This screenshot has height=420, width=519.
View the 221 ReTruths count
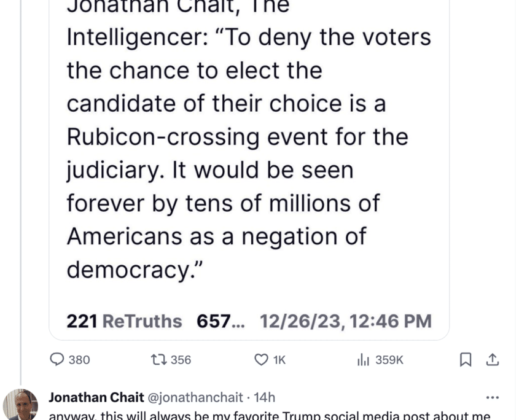(x=124, y=321)
